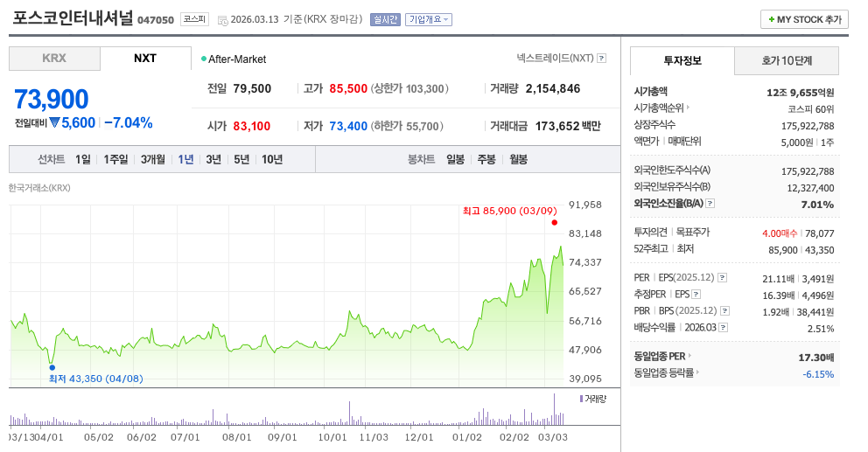This screenshot has width=868, height=452.
Task: Click the MY STOCK 추가 button
Action: 804,19
